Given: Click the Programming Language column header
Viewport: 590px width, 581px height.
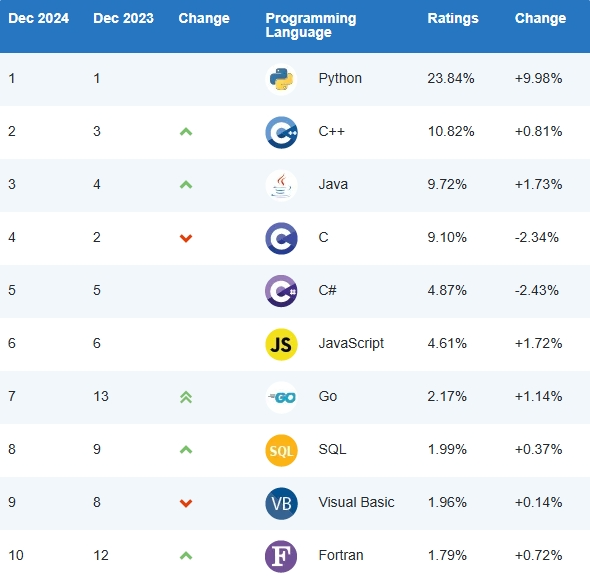Looking at the screenshot, I should 311,25.
